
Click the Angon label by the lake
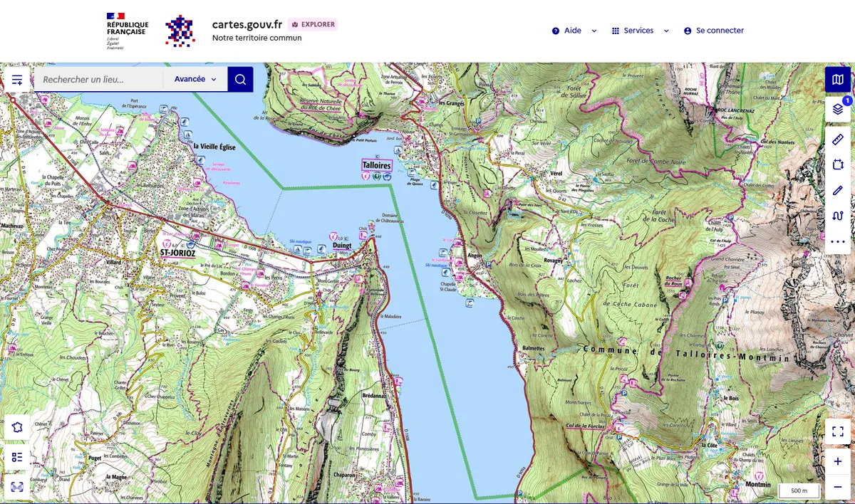[475, 255]
